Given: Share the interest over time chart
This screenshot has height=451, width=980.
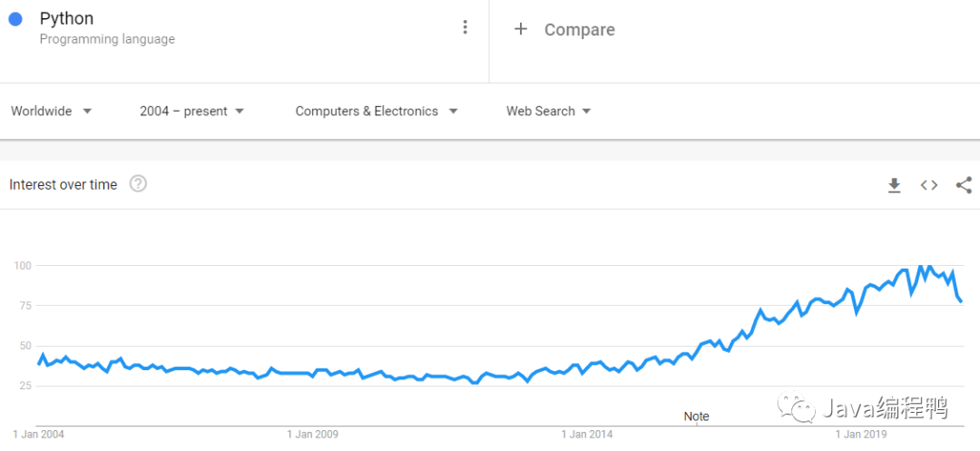Looking at the screenshot, I should point(964,185).
